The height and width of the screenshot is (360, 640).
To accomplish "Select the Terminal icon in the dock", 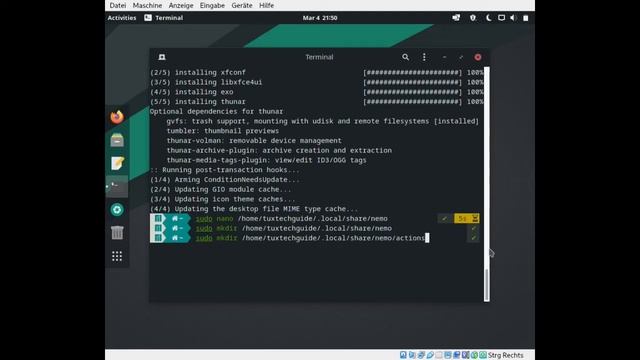I will click(117, 187).
